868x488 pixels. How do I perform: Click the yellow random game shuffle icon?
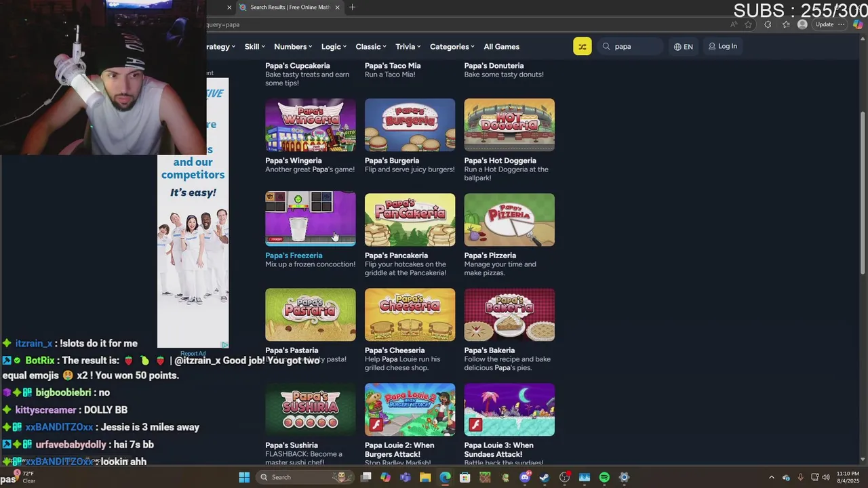tap(582, 46)
